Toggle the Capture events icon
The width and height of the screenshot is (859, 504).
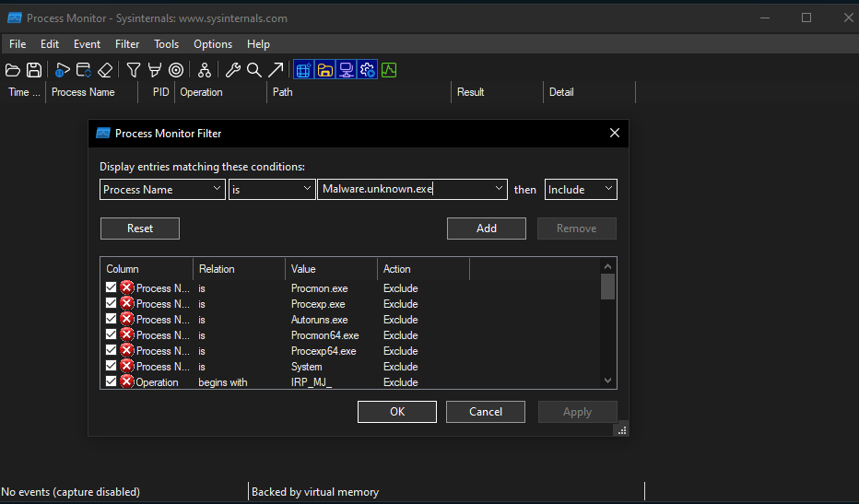pyautogui.click(x=63, y=70)
